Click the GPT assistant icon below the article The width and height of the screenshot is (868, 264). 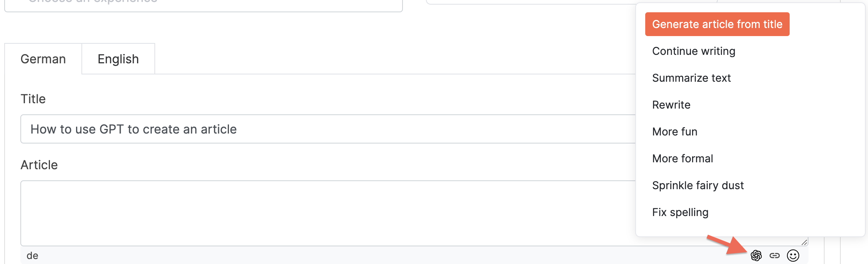click(756, 255)
